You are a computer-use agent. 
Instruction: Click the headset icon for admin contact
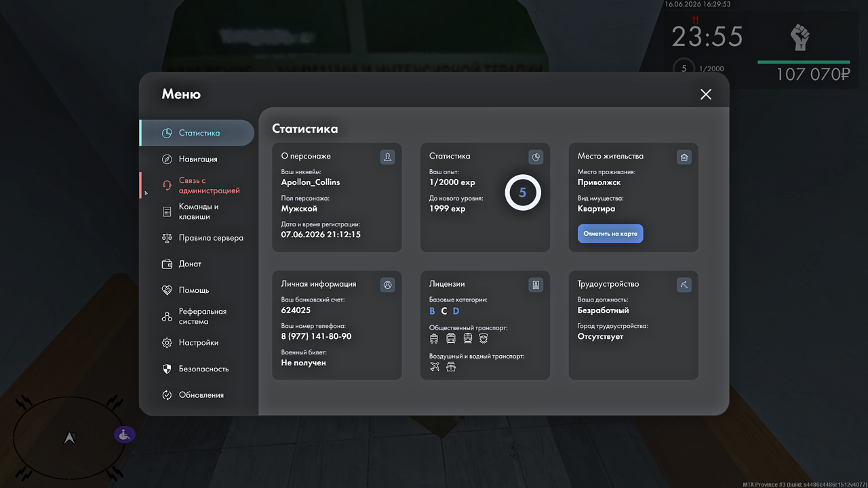[x=167, y=185]
